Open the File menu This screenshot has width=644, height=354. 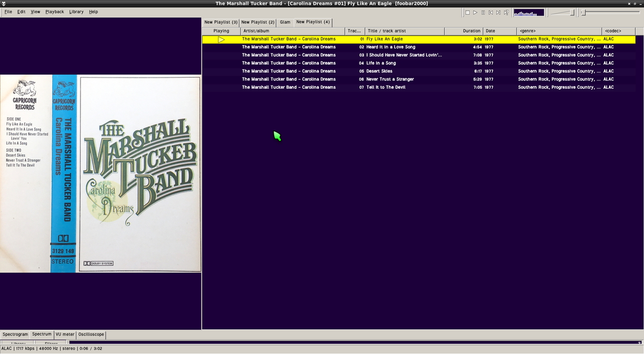point(9,12)
